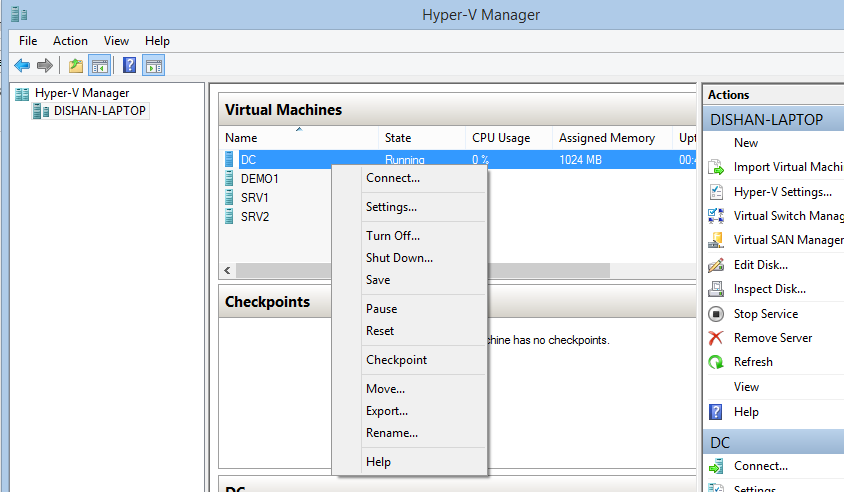
Task: Choose Rename... from the context menu
Action: [410, 433]
